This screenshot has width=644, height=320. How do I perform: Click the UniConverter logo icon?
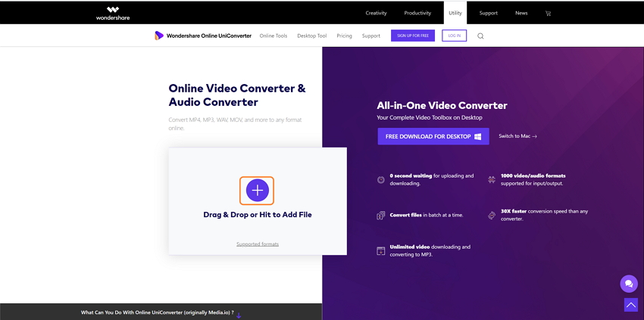[158, 36]
